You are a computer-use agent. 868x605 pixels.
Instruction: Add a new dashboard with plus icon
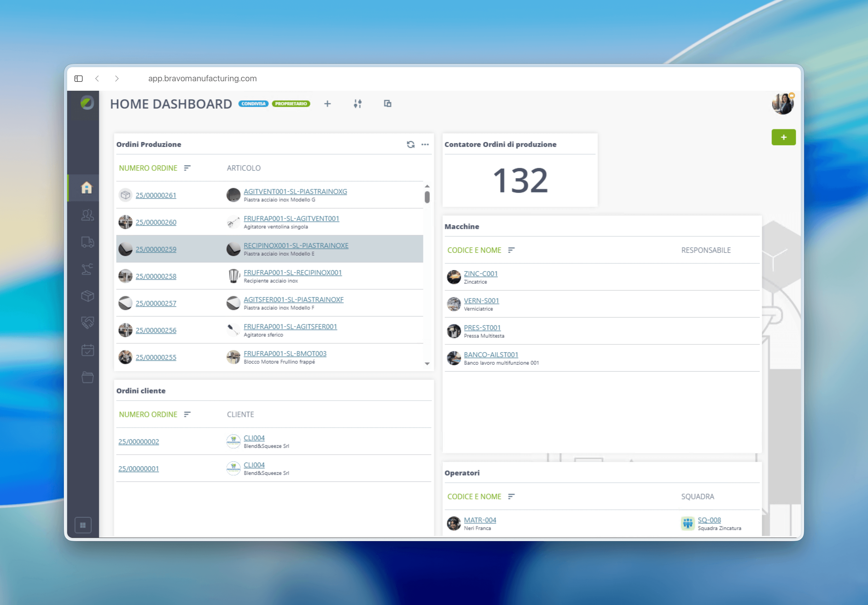click(x=327, y=104)
